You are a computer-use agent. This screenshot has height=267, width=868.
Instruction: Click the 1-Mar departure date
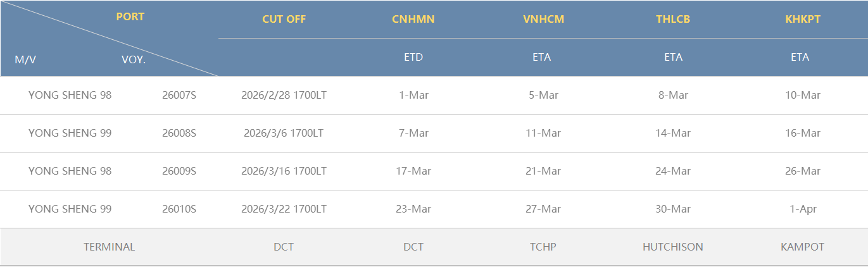[x=413, y=96]
